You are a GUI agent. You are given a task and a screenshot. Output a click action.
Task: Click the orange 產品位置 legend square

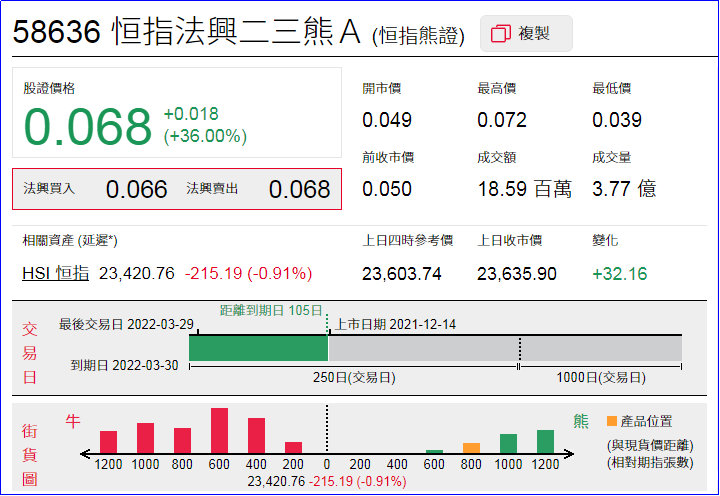click(612, 422)
